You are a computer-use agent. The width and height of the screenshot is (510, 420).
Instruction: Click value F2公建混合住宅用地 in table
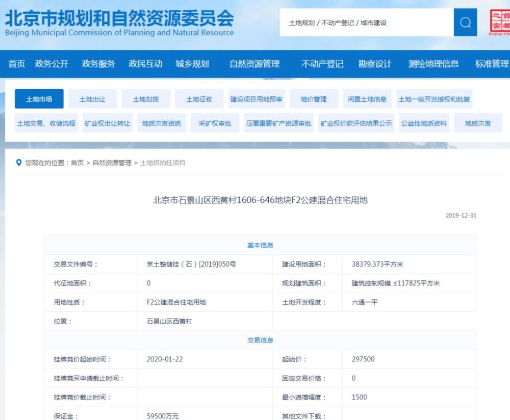pyautogui.click(x=176, y=302)
